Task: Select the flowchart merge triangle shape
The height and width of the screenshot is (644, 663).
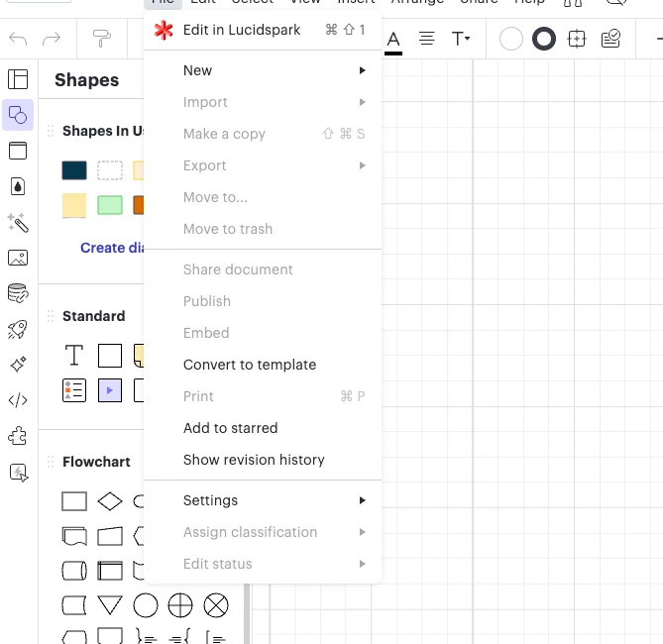Action: pos(110,605)
